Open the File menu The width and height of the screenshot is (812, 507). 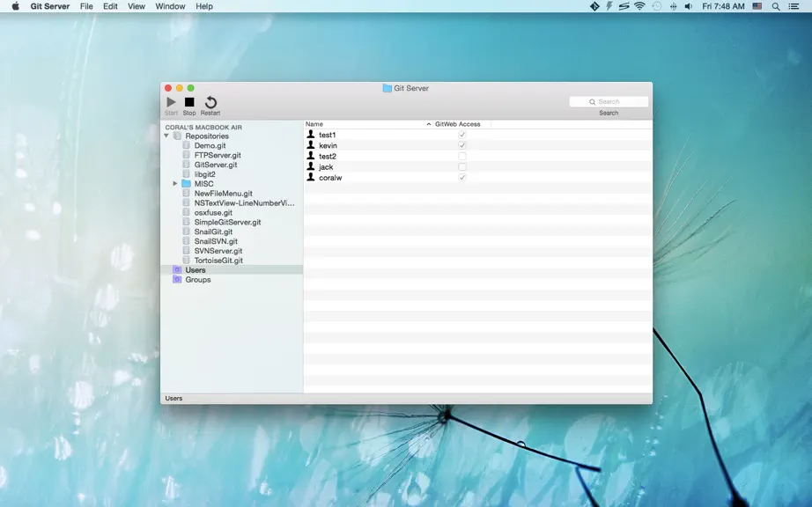pos(86,6)
